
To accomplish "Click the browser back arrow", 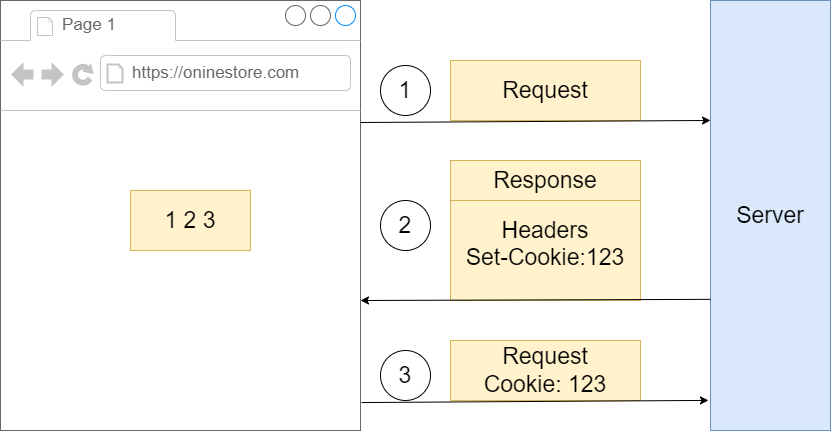I will pos(22,73).
